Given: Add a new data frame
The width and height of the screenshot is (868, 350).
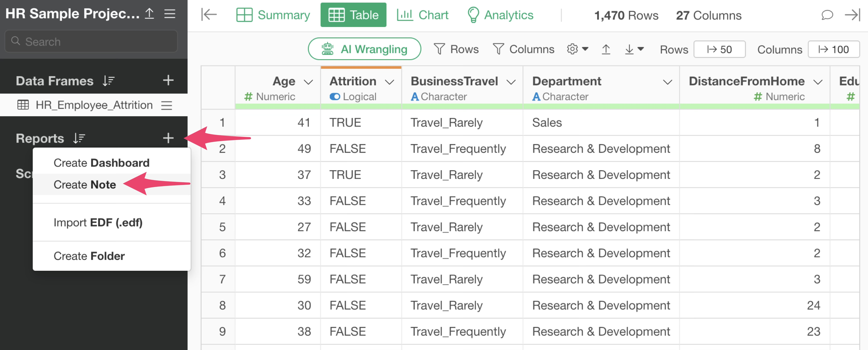Looking at the screenshot, I should point(168,80).
